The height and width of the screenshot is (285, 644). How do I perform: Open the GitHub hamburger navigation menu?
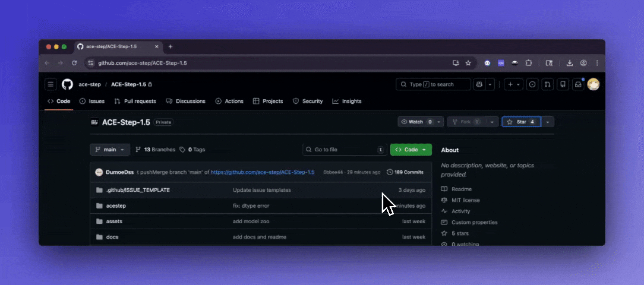click(x=50, y=84)
